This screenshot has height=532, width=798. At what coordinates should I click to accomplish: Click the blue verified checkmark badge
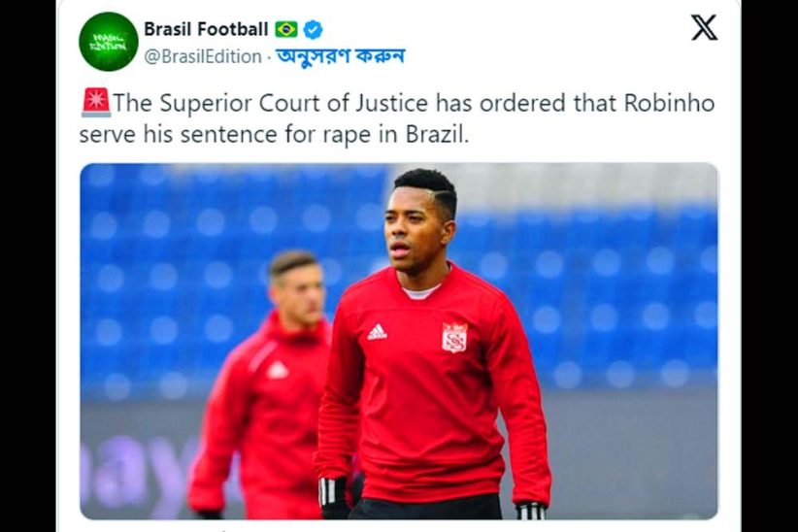click(313, 29)
